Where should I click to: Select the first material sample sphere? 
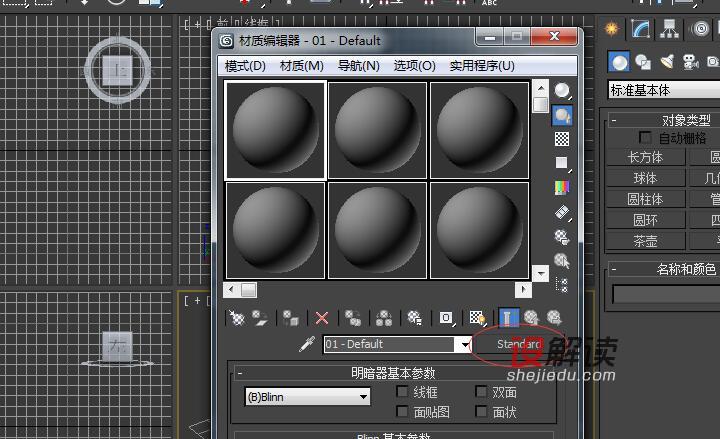(275, 129)
